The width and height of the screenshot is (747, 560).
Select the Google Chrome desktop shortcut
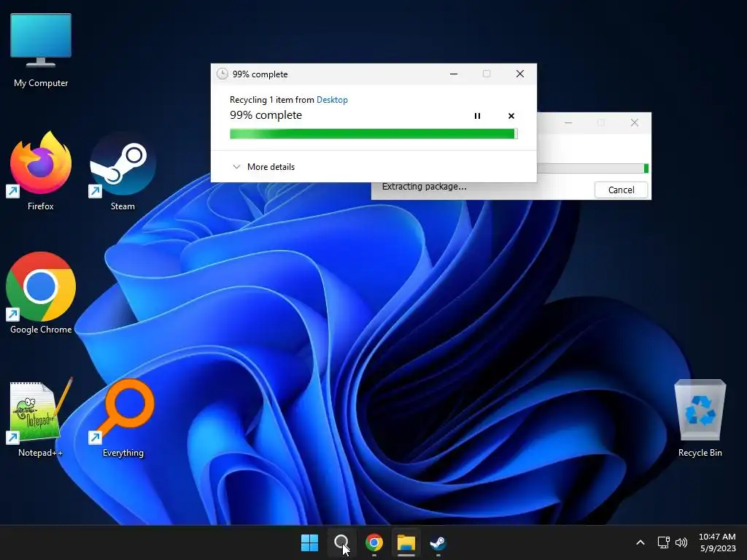(x=41, y=293)
